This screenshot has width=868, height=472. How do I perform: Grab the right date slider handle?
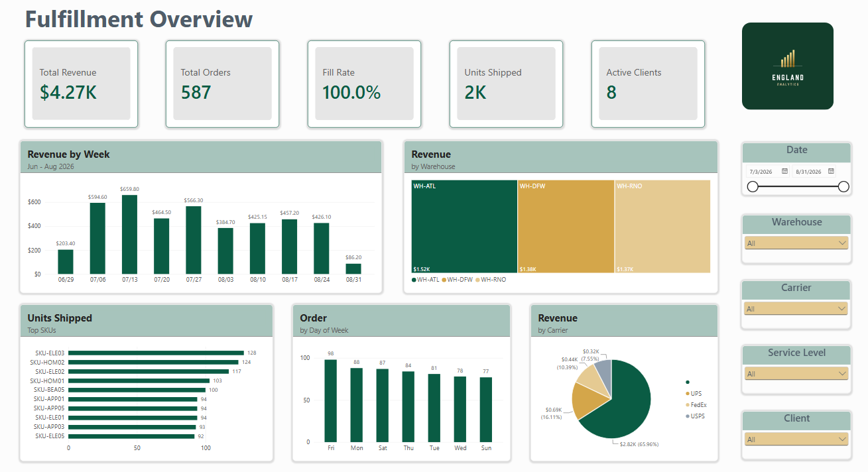pyautogui.click(x=843, y=187)
